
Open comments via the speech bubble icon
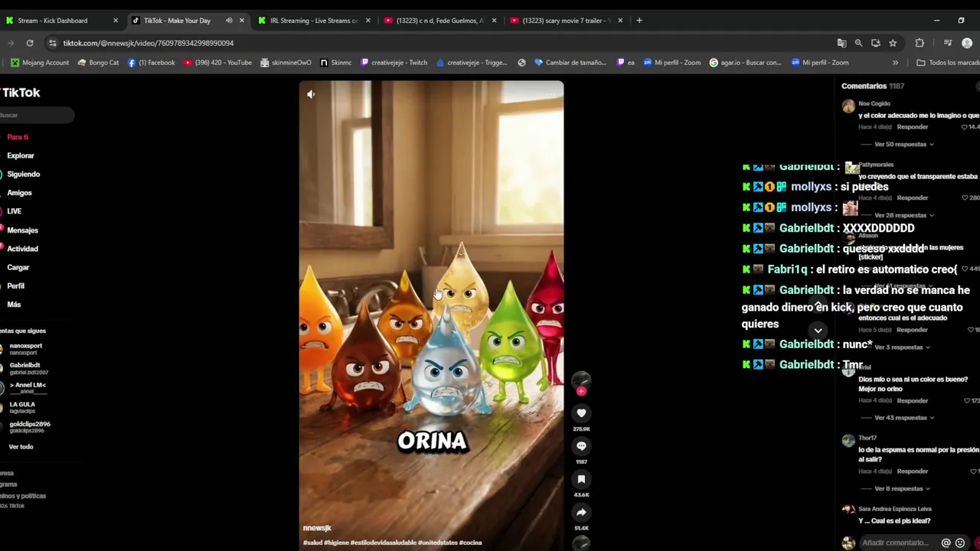(581, 446)
